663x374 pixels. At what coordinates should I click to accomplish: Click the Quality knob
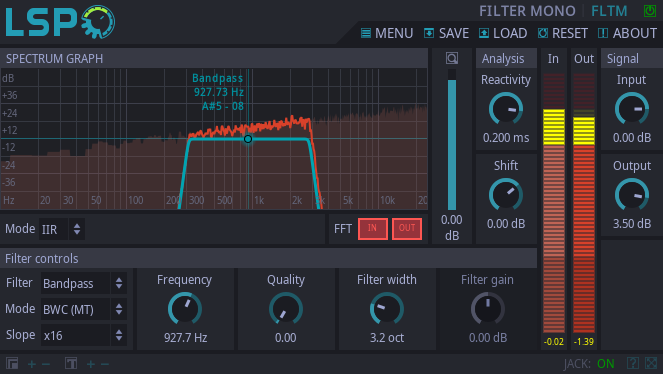coord(286,308)
